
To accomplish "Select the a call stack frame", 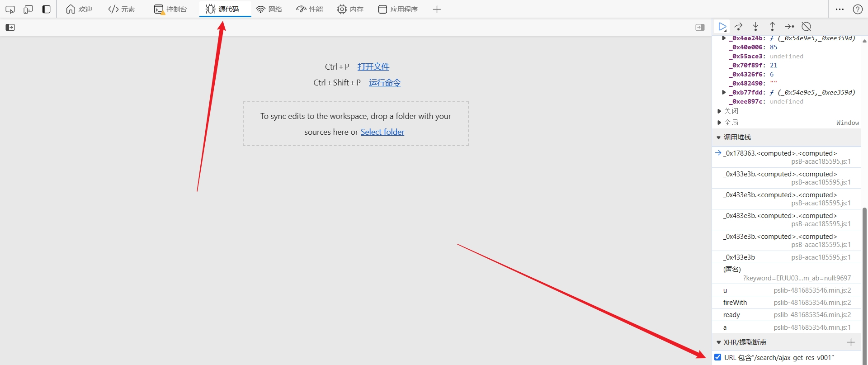I will pyautogui.click(x=787, y=327).
